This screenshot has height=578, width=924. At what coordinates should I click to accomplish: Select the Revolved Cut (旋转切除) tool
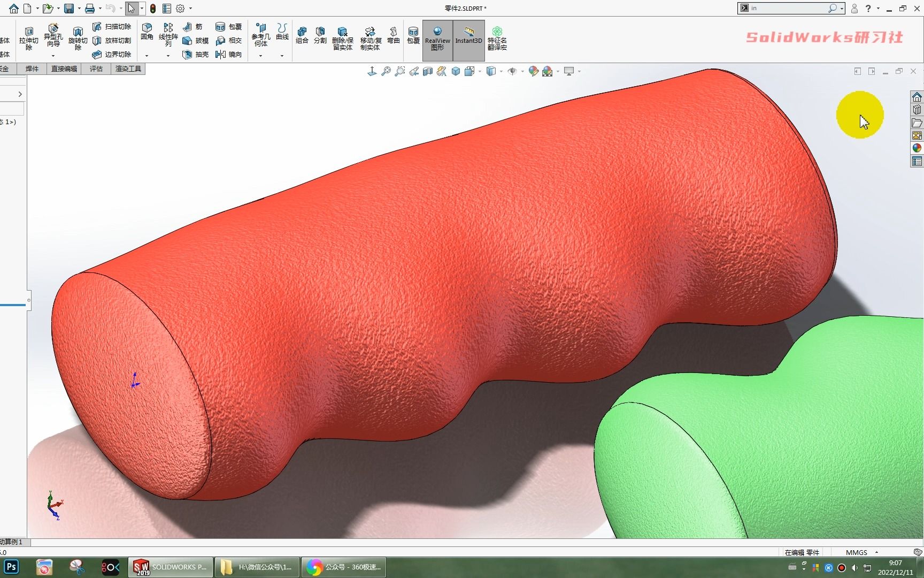[78, 38]
